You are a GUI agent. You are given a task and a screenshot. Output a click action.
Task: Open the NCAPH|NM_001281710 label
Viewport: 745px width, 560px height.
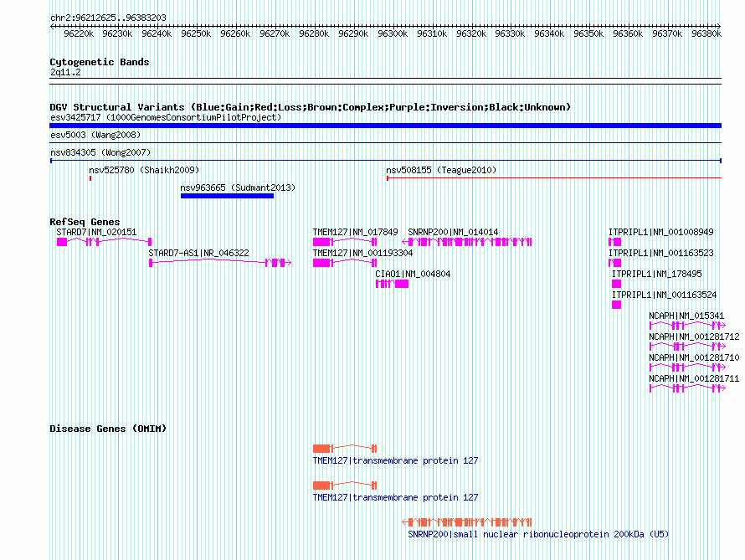click(694, 357)
